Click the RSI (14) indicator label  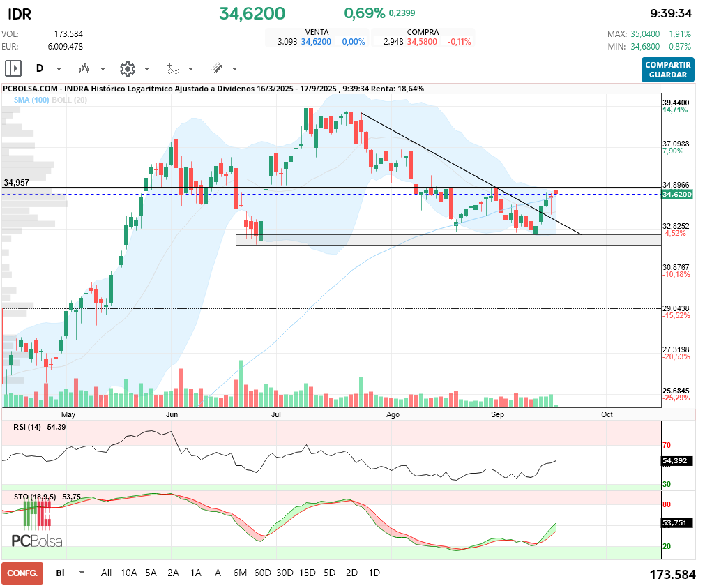tap(27, 427)
